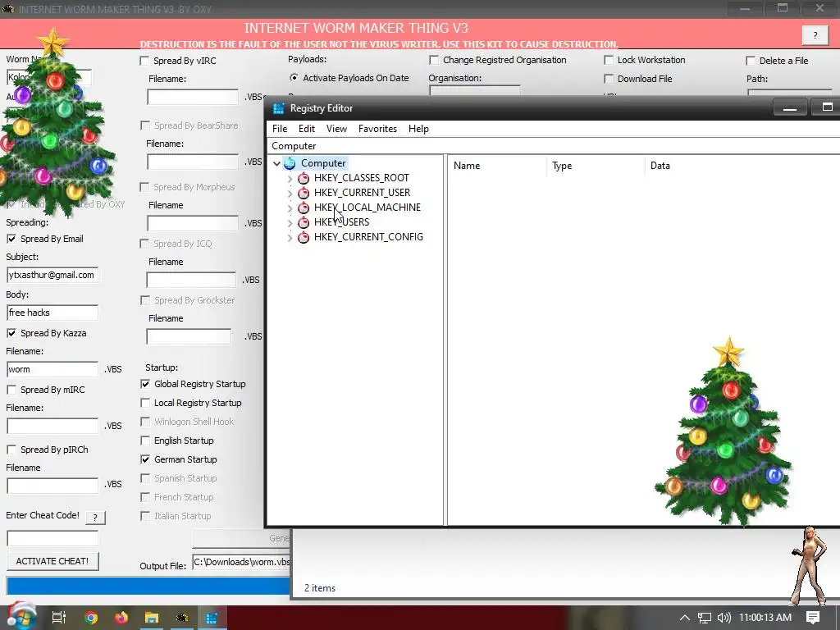The height and width of the screenshot is (630, 840).
Task: Open the Registry Editor File menu
Action: [x=280, y=129]
